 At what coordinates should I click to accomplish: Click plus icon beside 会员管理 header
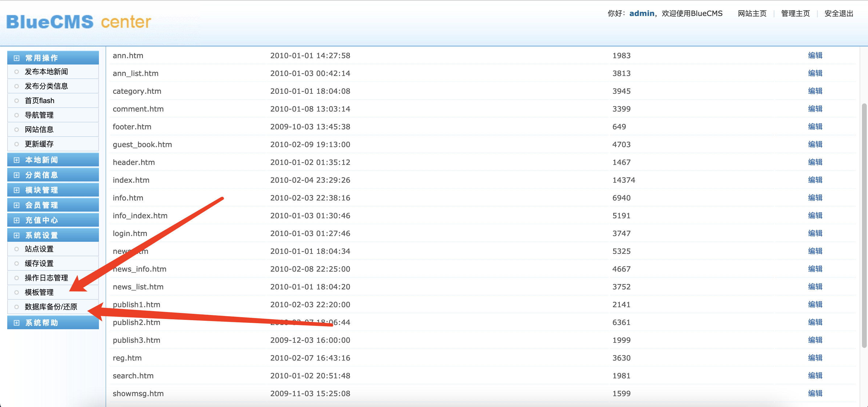[17, 205]
